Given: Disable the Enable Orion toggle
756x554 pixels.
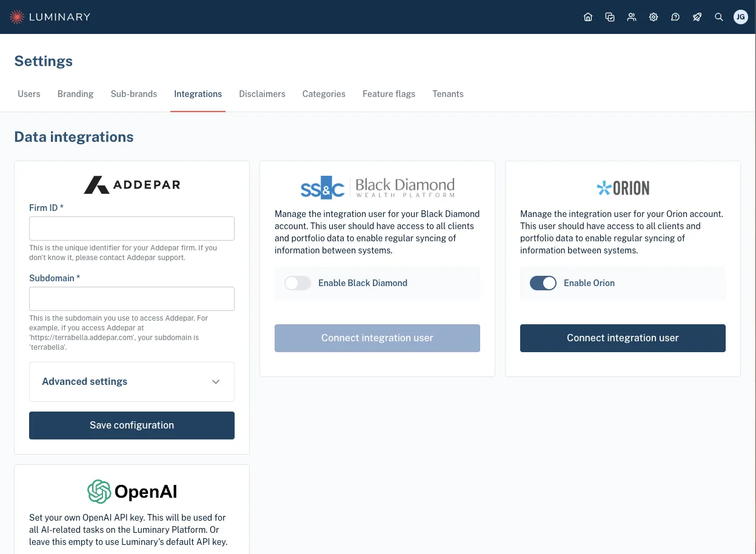Looking at the screenshot, I should [x=543, y=283].
